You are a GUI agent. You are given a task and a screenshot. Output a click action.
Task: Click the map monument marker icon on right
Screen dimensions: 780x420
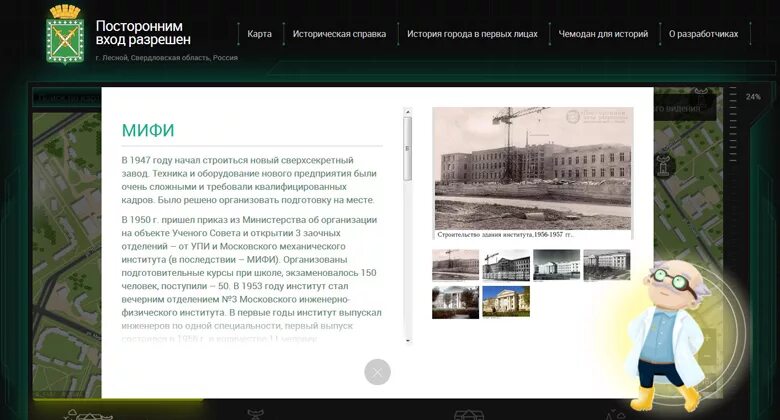[663, 166]
